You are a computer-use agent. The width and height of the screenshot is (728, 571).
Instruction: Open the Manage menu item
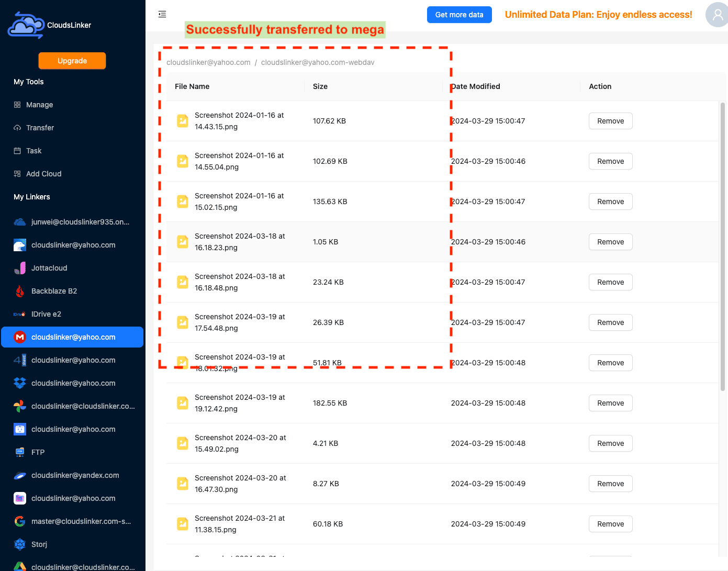click(x=72, y=105)
